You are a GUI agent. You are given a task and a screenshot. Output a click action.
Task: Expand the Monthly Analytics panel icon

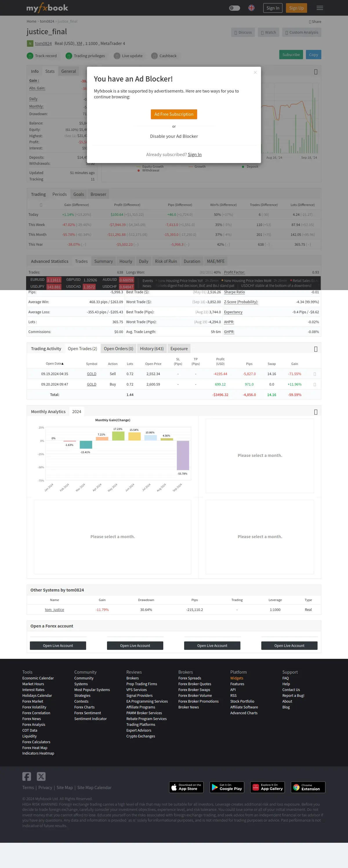316,412
